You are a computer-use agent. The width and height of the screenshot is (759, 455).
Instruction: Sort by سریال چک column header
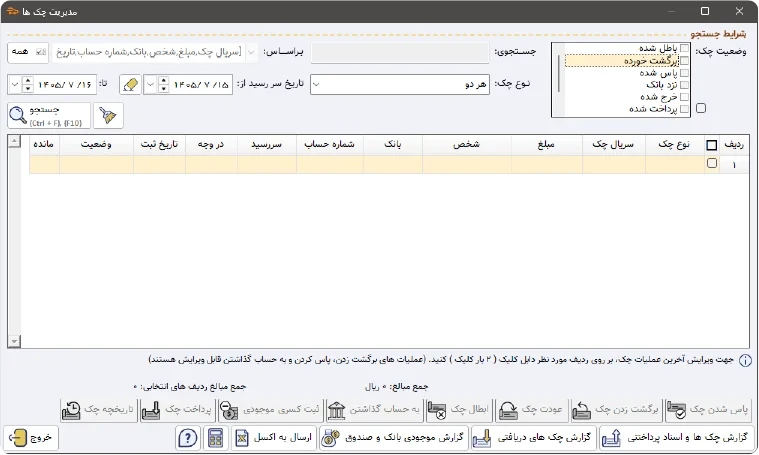(613, 145)
